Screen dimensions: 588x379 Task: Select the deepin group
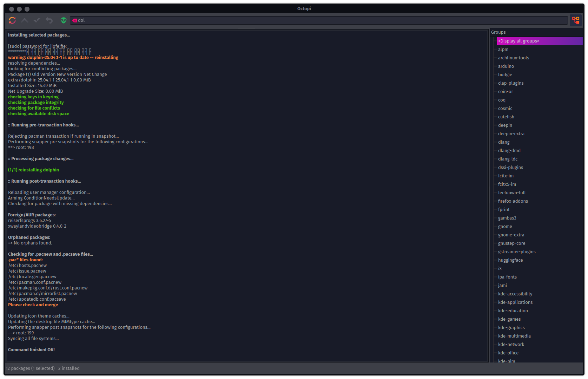[x=540, y=125]
